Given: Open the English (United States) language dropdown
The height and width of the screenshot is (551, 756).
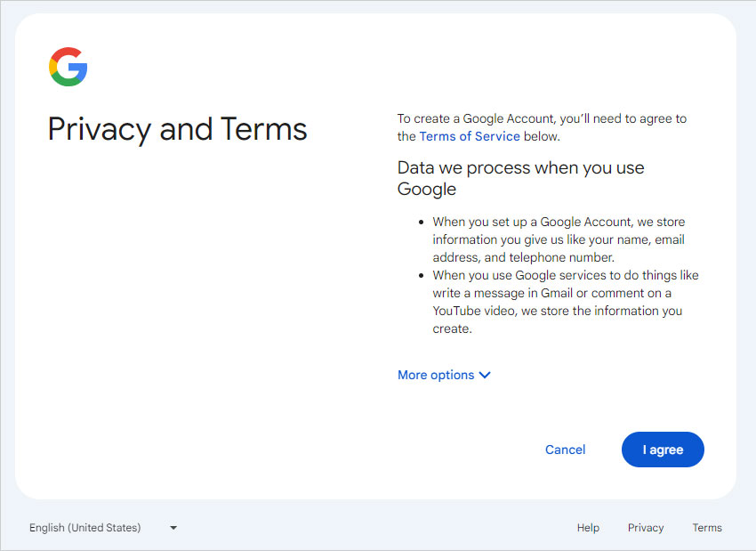Looking at the screenshot, I should (x=103, y=528).
